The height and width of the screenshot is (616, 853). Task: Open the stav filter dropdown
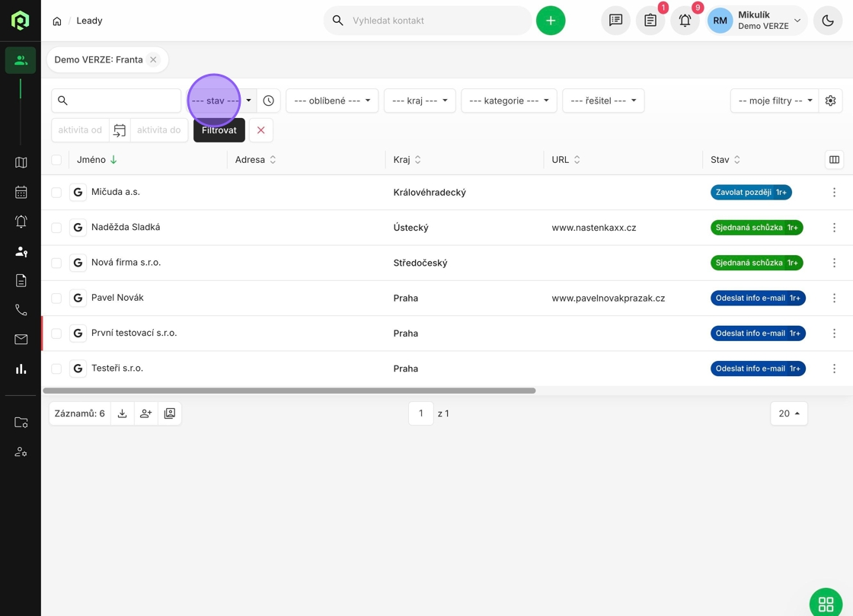pos(222,101)
